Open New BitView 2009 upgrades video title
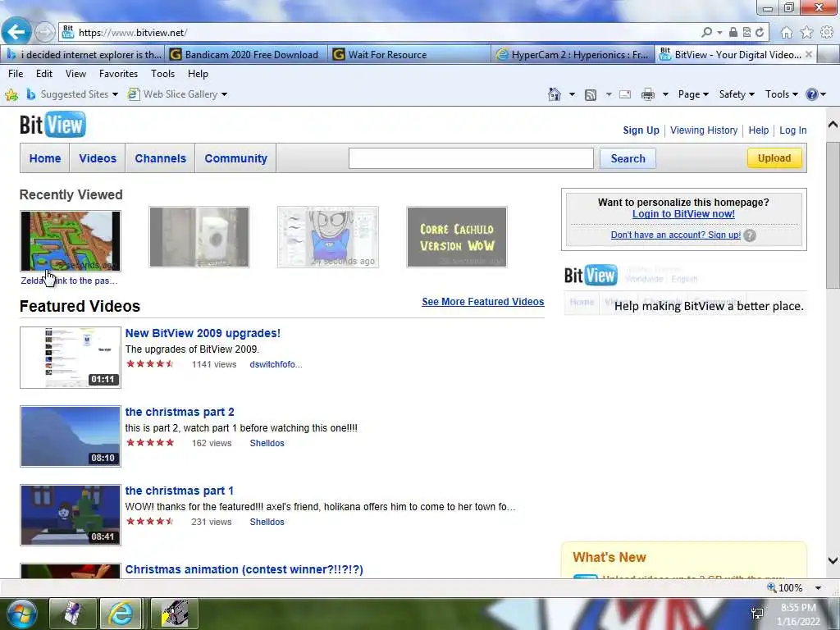This screenshot has width=840, height=630. 203,333
